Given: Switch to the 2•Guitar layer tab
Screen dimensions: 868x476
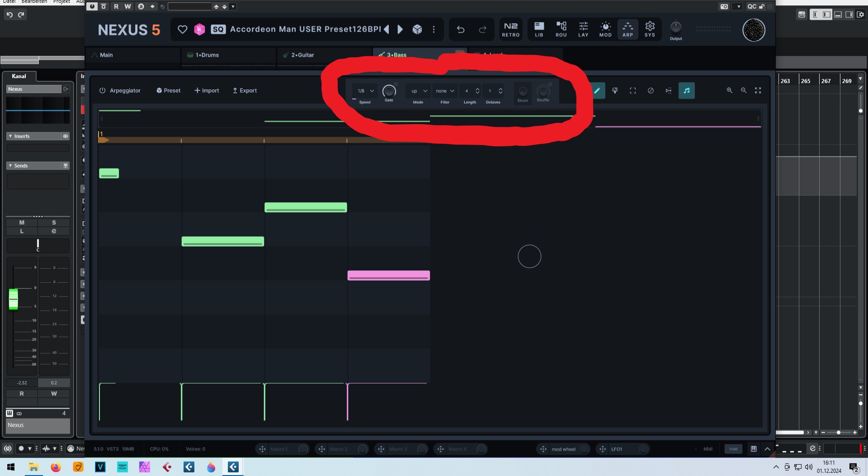Looking at the screenshot, I should tap(324, 55).
